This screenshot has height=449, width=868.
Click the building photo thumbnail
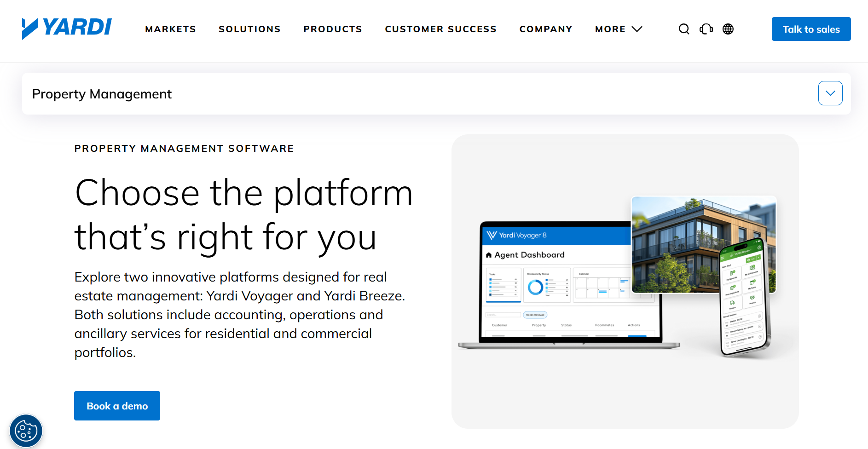(703, 244)
